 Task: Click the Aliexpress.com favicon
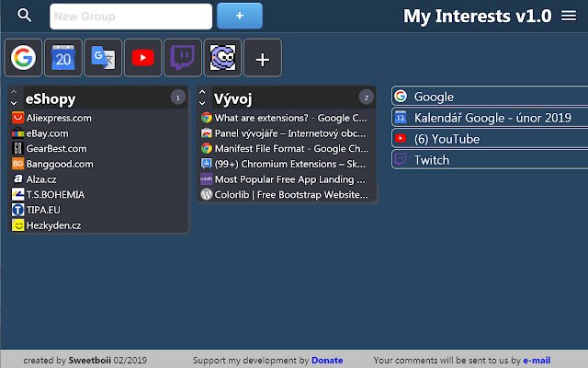click(x=17, y=118)
